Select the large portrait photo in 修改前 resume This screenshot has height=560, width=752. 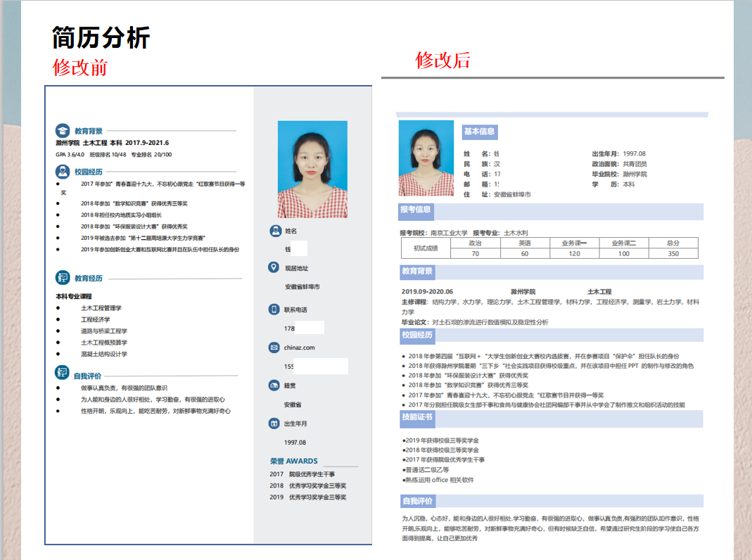313,170
